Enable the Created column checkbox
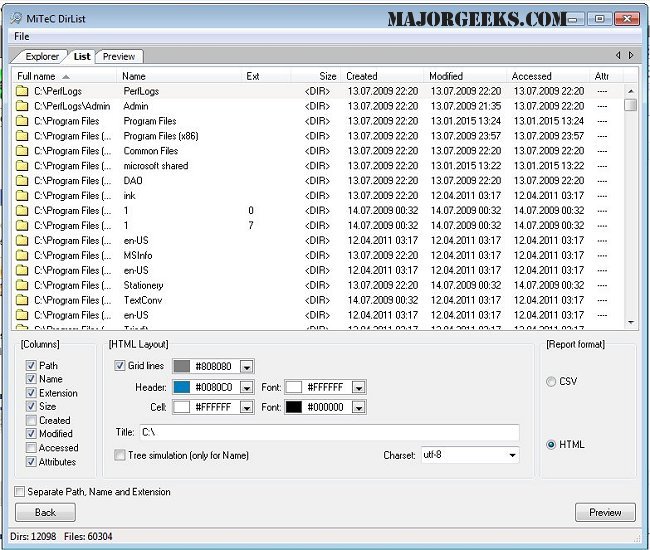The image size is (650, 550). [31, 420]
